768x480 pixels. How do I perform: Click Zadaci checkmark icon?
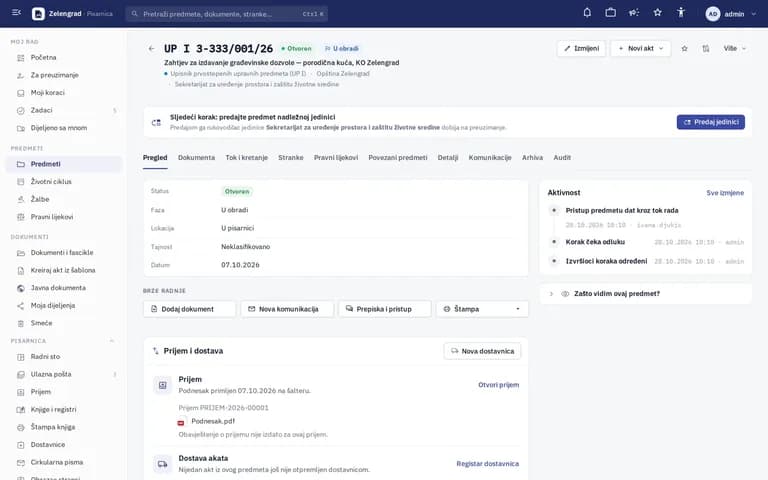tap(21, 111)
